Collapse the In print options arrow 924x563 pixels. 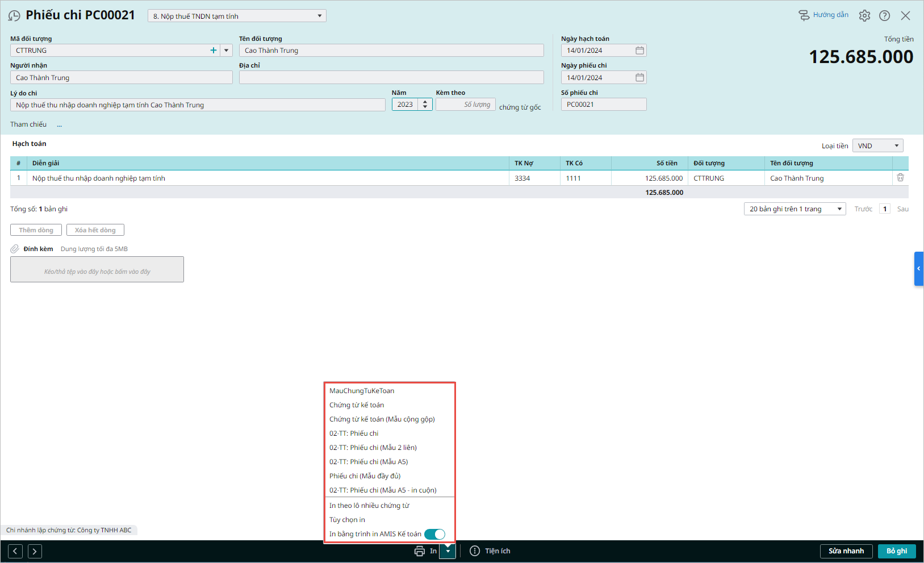pyautogui.click(x=448, y=551)
